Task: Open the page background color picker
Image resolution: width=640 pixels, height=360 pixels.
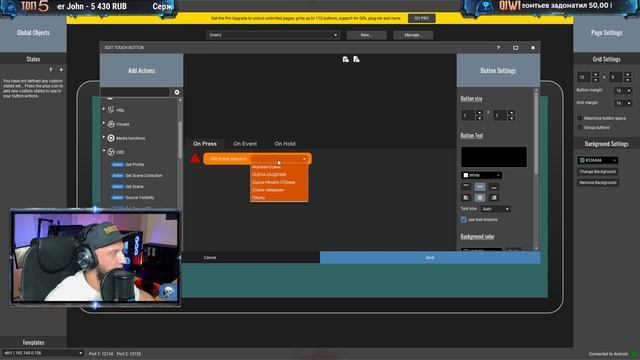Action: coord(598,160)
